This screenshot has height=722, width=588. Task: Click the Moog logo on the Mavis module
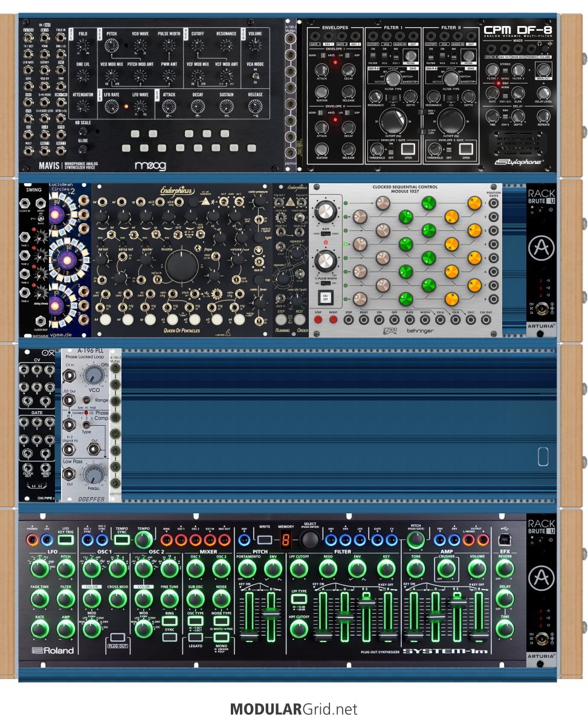pyautogui.click(x=150, y=165)
